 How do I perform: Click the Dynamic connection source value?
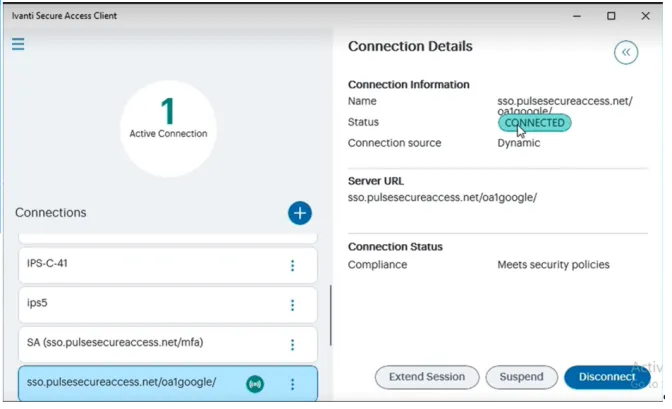(x=519, y=143)
